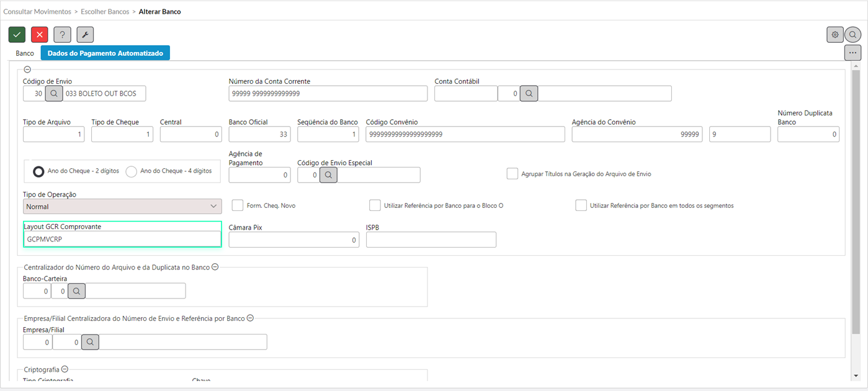This screenshot has height=391, width=868.
Task: Search Banco-Carteira with the magnifier
Action: click(76, 290)
